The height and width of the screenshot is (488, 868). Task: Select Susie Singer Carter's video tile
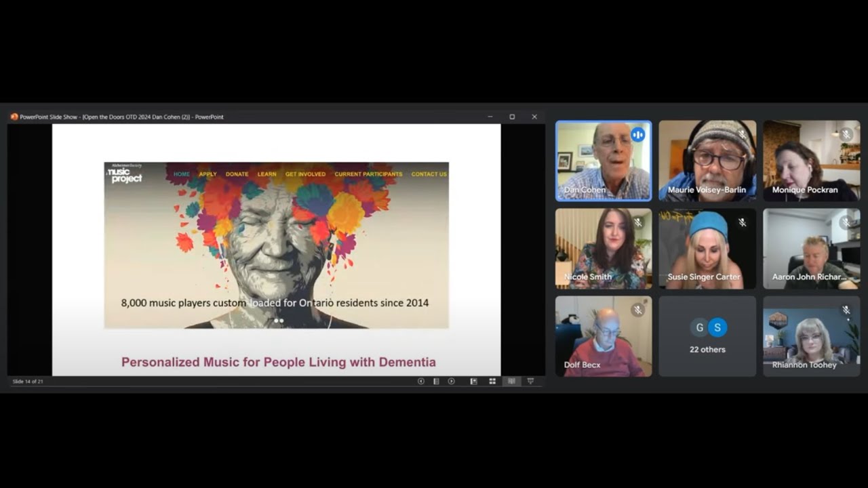(x=707, y=248)
